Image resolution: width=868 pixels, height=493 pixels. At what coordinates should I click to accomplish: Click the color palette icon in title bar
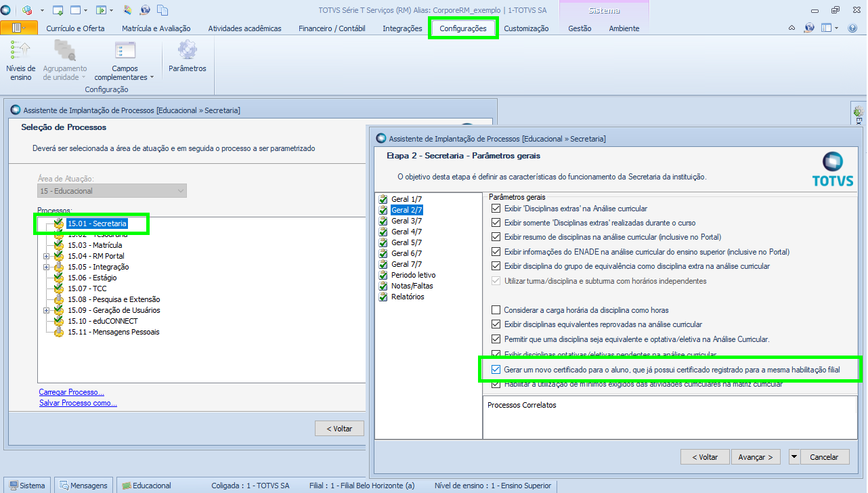click(129, 10)
